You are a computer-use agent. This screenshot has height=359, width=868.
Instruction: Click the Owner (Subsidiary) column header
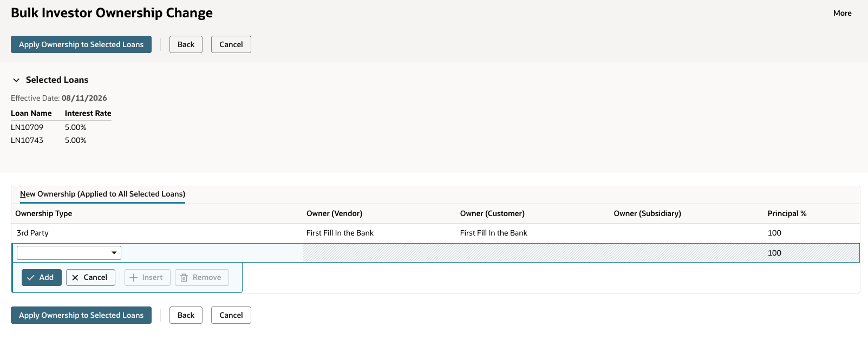tap(648, 213)
